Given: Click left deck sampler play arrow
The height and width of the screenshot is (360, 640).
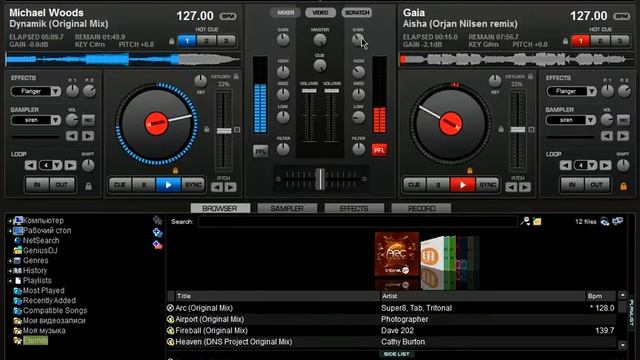Looking at the screenshot, I should [88, 136].
